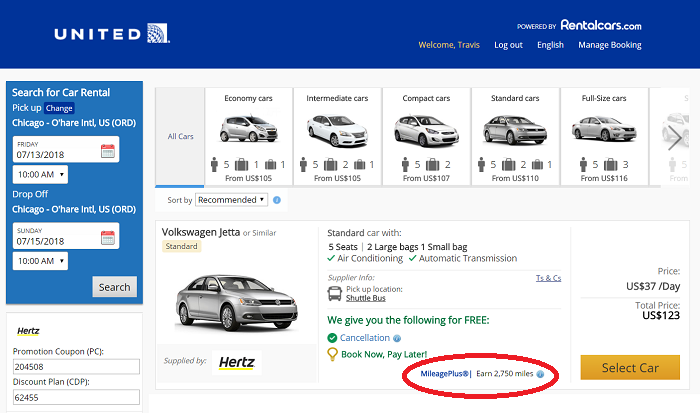Open the Ts & Cs link
This screenshot has height=413, width=700.
pyautogui.click(x=548, y=278)
